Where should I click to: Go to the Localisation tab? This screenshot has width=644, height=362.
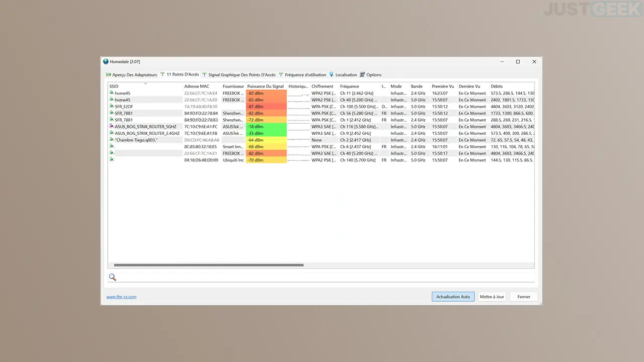(343, 75)
